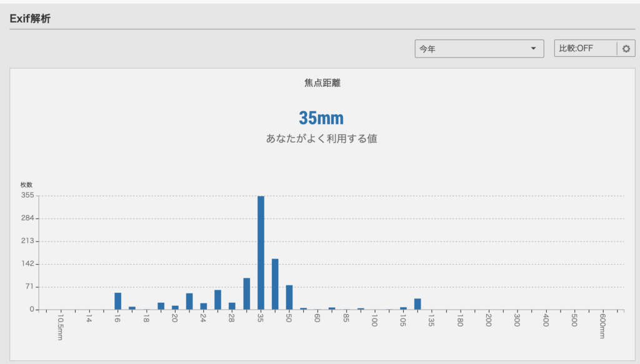
Task: Select the bar between 105 and 135 labels
Action: tap(417, 304)
